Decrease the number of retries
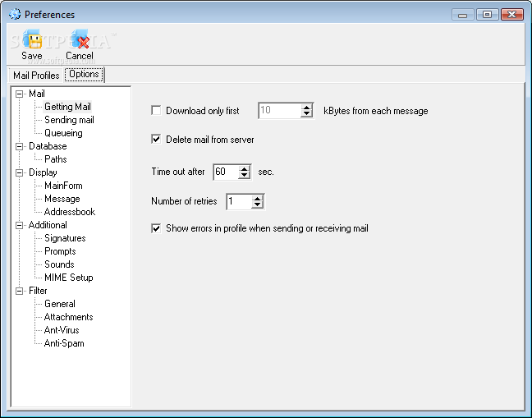 [x=258, y=204]
